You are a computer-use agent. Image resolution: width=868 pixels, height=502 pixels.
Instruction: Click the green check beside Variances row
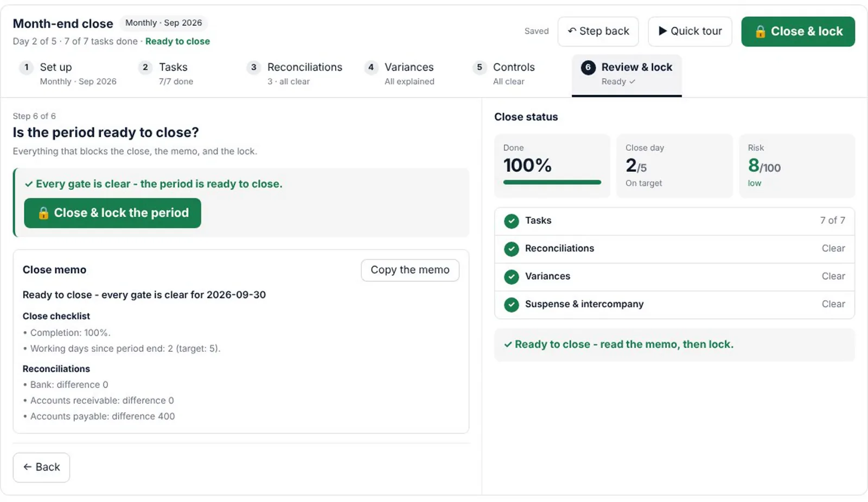[x=511, y=277]
